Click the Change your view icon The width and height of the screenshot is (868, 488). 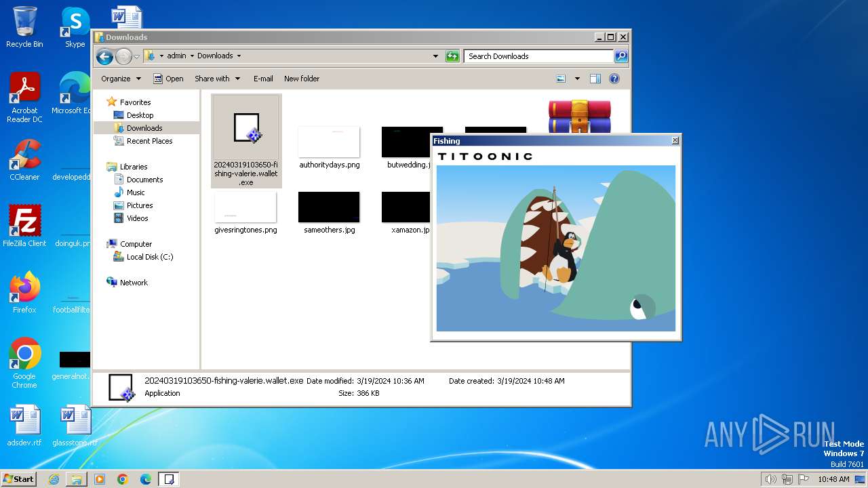(561, 79)
